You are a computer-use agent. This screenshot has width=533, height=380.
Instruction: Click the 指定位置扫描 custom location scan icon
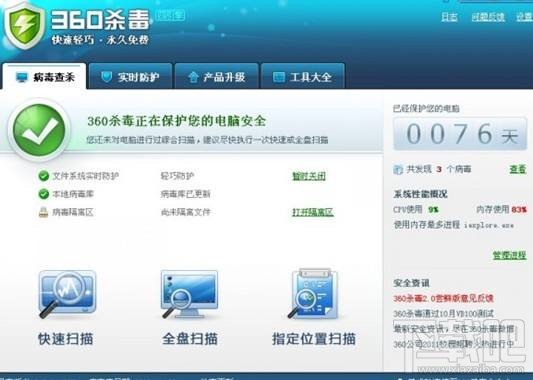pyautogui.click(x=313, y=294)
